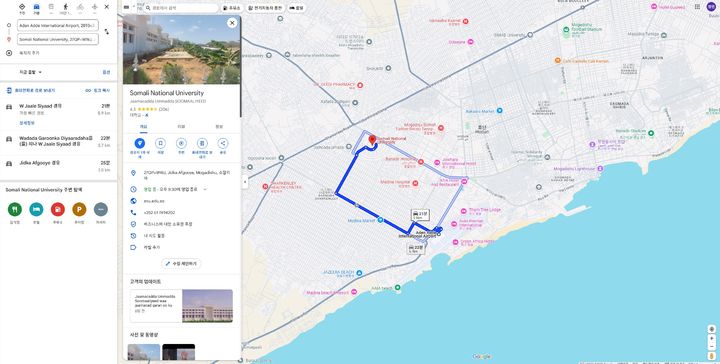720x364 pixels.
Task: Click the save bookmark icon in place panel
Action: pos(160,143)
